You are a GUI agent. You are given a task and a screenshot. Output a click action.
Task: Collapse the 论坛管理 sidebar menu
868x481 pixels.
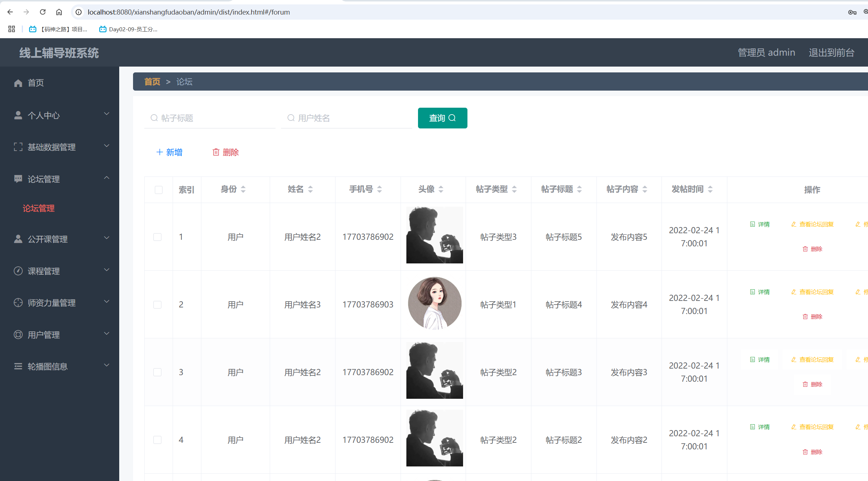point(60,179)
